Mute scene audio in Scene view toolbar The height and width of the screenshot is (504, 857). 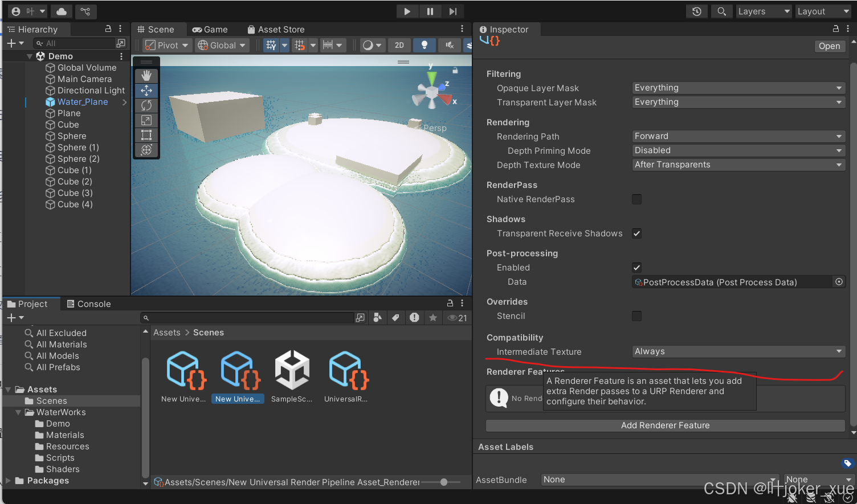click(449, 45)
